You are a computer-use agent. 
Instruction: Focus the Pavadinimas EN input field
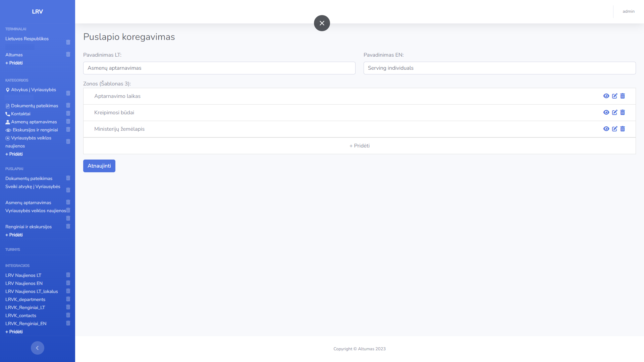click(x=499, y=68)
